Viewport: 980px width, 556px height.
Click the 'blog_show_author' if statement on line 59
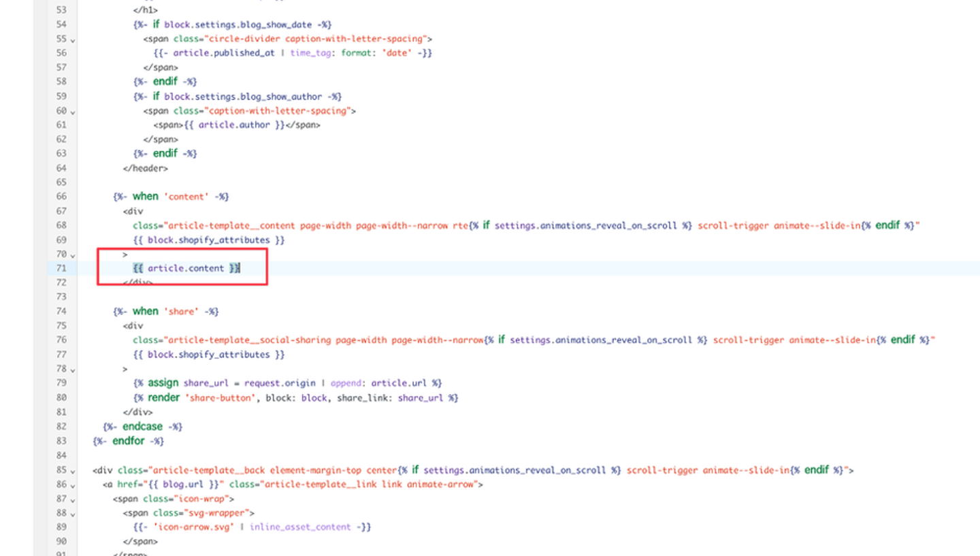pos(238,97)
